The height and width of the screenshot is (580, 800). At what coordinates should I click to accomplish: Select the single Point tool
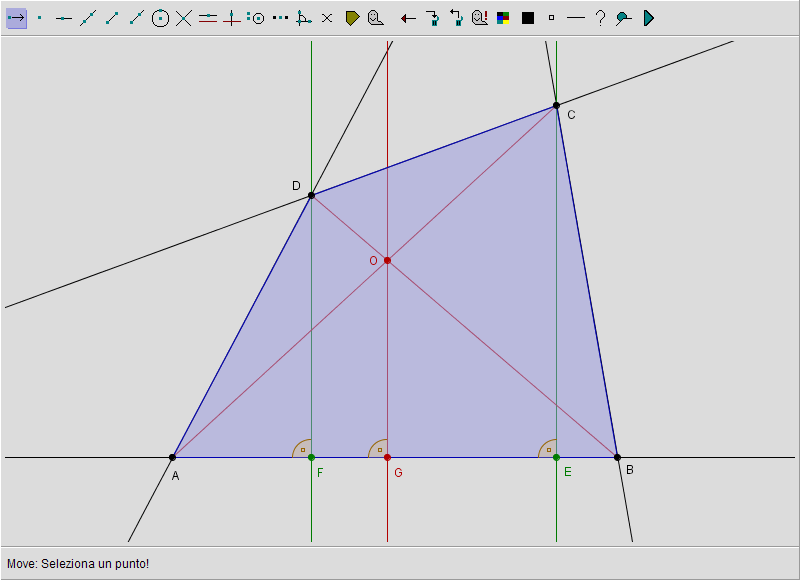[x=40, y=18]
